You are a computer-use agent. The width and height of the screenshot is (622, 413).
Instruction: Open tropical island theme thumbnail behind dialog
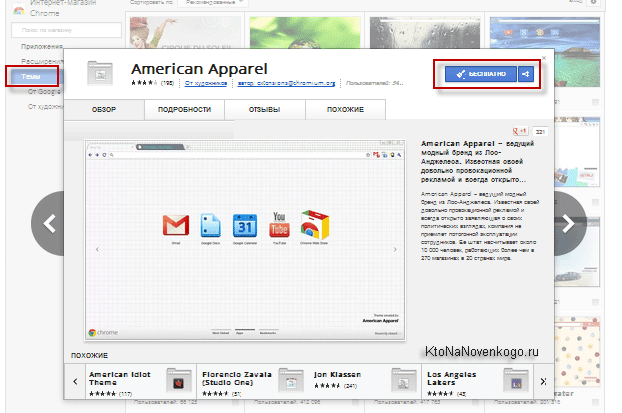544,52
